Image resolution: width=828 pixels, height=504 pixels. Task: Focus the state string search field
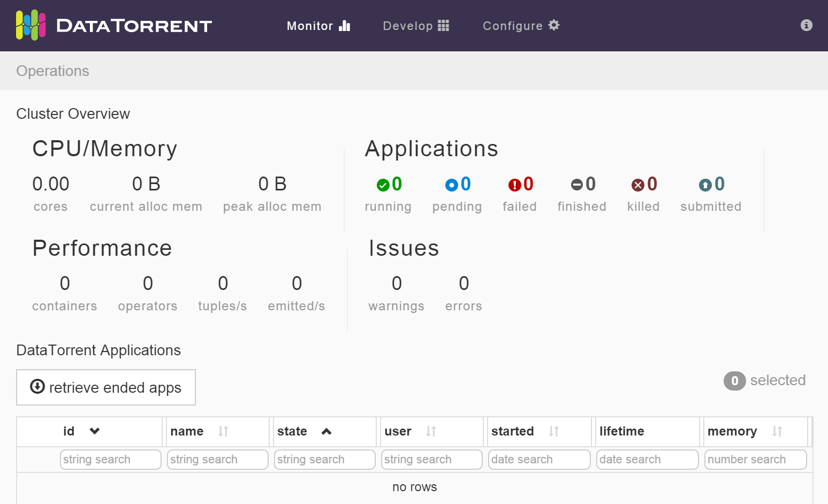coord(325,460)
